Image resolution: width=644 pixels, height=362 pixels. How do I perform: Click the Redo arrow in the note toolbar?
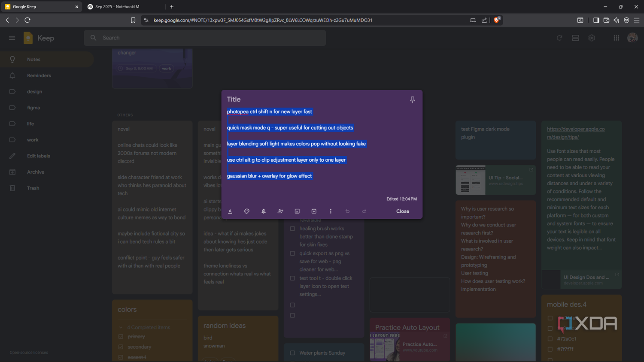coord(364,211)
